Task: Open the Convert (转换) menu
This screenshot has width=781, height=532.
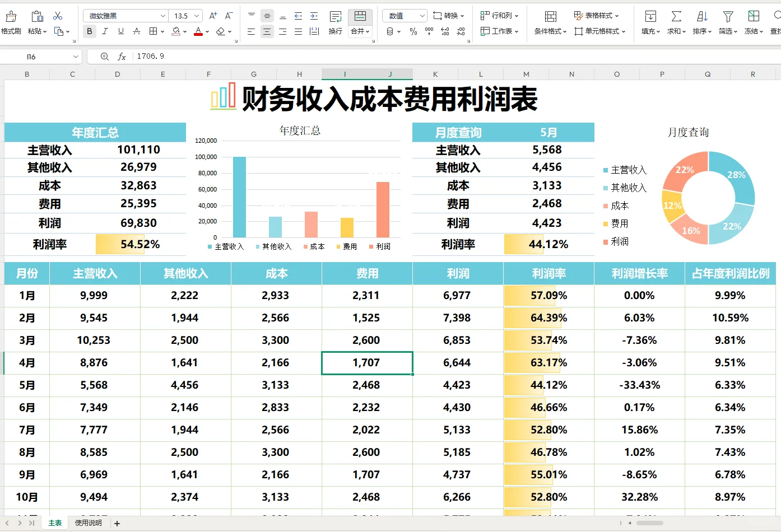Action: point(448,16)
